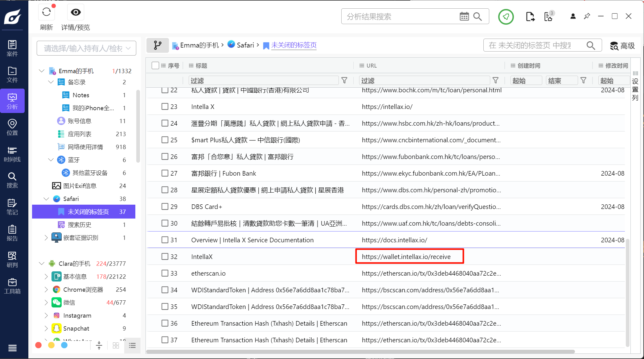Screen dimensions: 644x359
Task: Toggle the select-all header checkbox
Action: [x=155, y=65]
